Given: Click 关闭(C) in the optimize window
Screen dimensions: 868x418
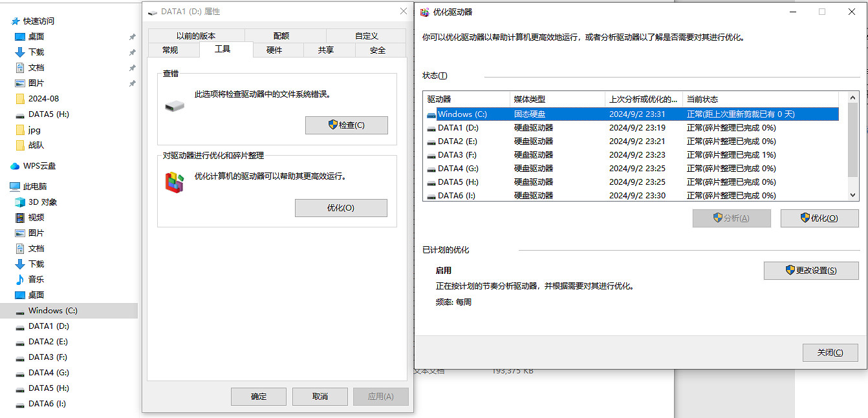Looking at the screenshot, I should (x=830, y=353).
